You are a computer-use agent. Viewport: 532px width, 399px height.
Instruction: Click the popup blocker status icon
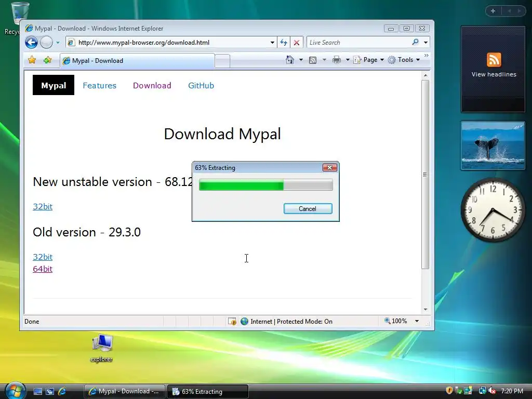coord(232,321)
